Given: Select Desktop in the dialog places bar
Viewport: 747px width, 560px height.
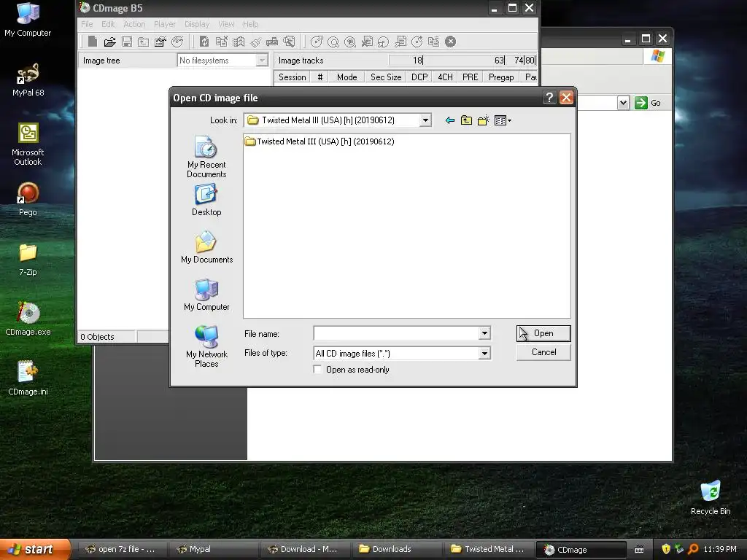Looking at the screenshot, I should [206, 201].
